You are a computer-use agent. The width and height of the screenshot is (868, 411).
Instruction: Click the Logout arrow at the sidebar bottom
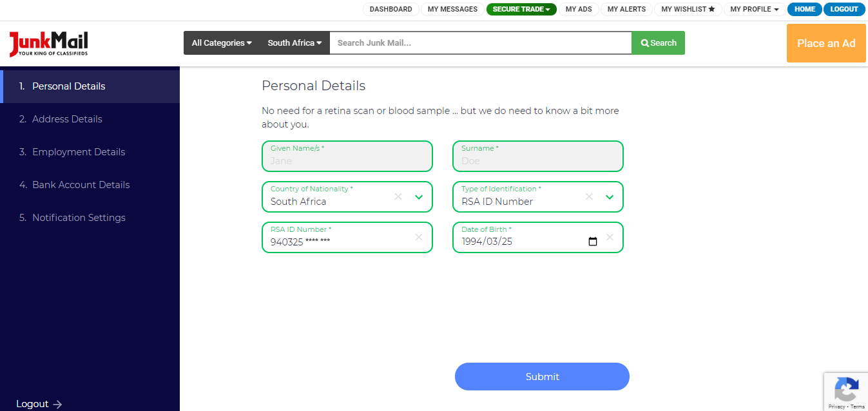point(57,404)
